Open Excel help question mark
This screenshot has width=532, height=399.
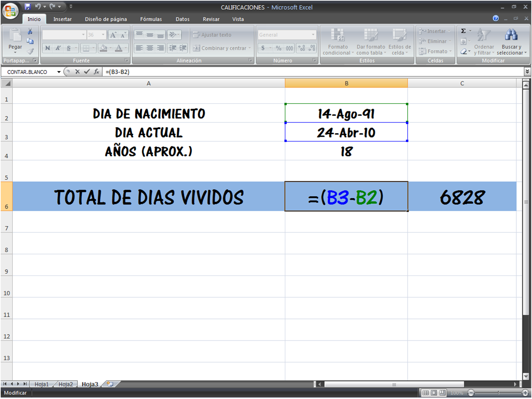coord(496,18)
